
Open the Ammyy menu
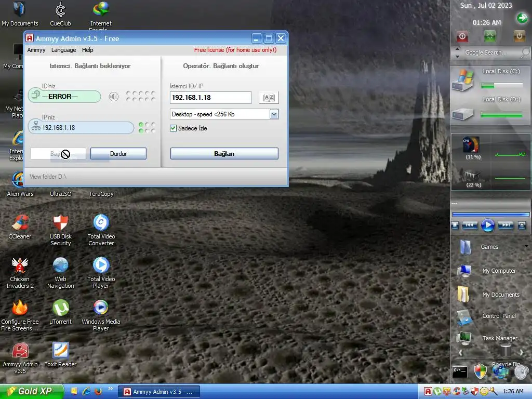pyautogui.click(x=36, y=50)
